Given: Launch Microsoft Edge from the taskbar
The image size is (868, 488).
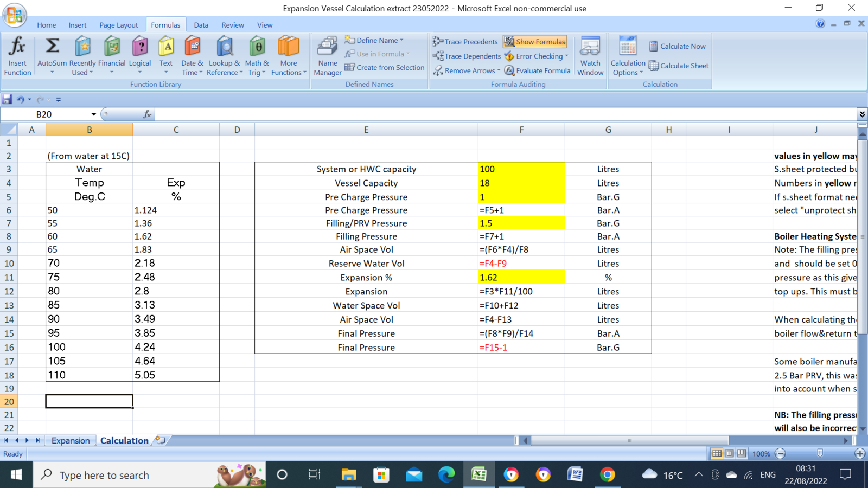Looking at the screenshot, I should [446, 475].
